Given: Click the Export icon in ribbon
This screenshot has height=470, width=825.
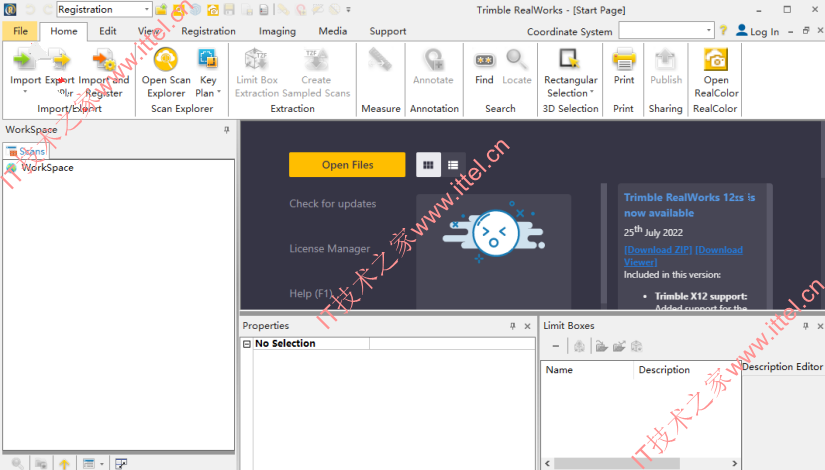Looking at the screenshot, I should coord(60,59).
